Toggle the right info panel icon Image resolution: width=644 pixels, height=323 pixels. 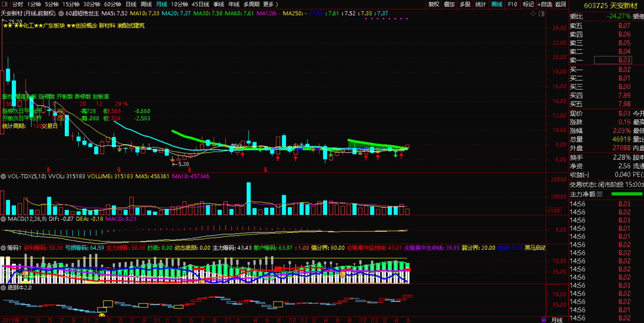pyautogui.click(x=542, y=14)
